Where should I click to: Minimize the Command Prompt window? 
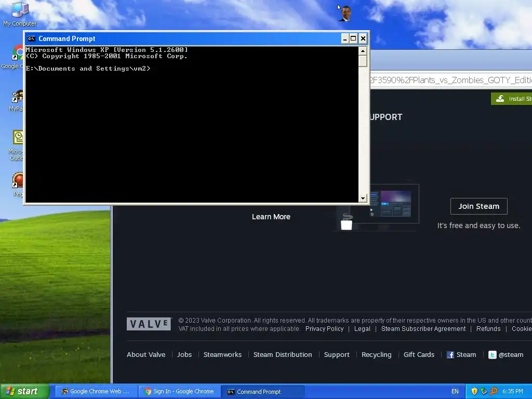(345, 38)
